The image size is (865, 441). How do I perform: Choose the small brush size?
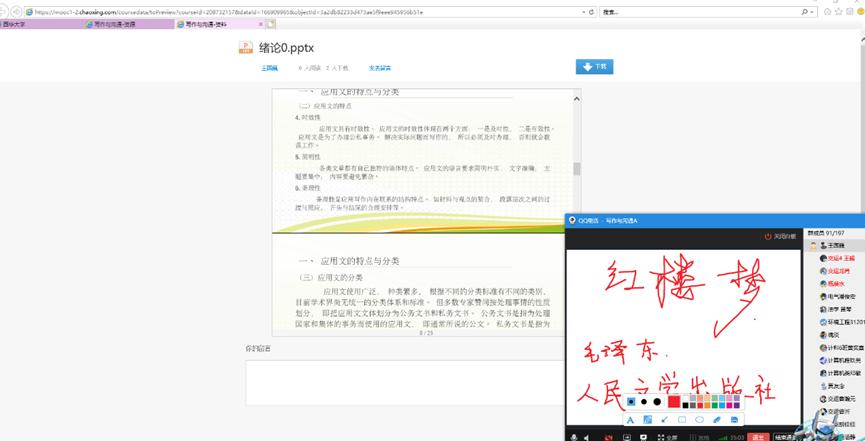[x=631, y=402]
